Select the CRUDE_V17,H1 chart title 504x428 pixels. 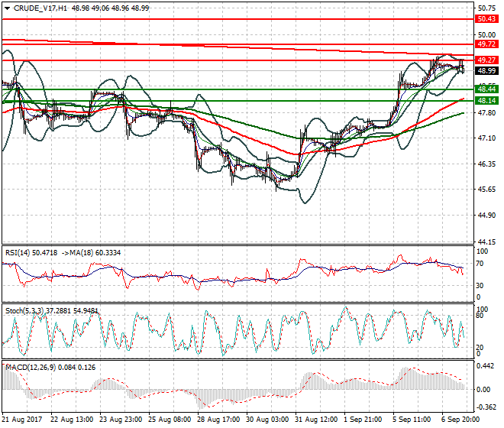point(40,8)
